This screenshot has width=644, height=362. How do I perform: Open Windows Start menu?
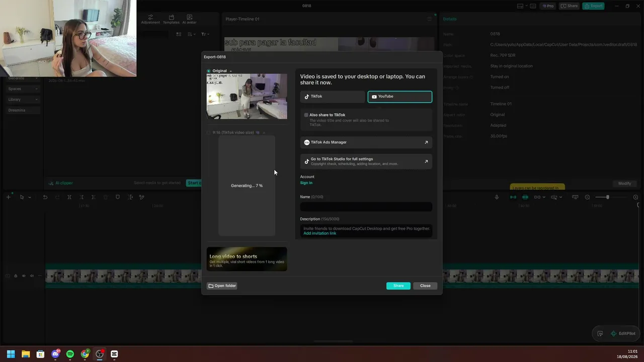[11, 354]
